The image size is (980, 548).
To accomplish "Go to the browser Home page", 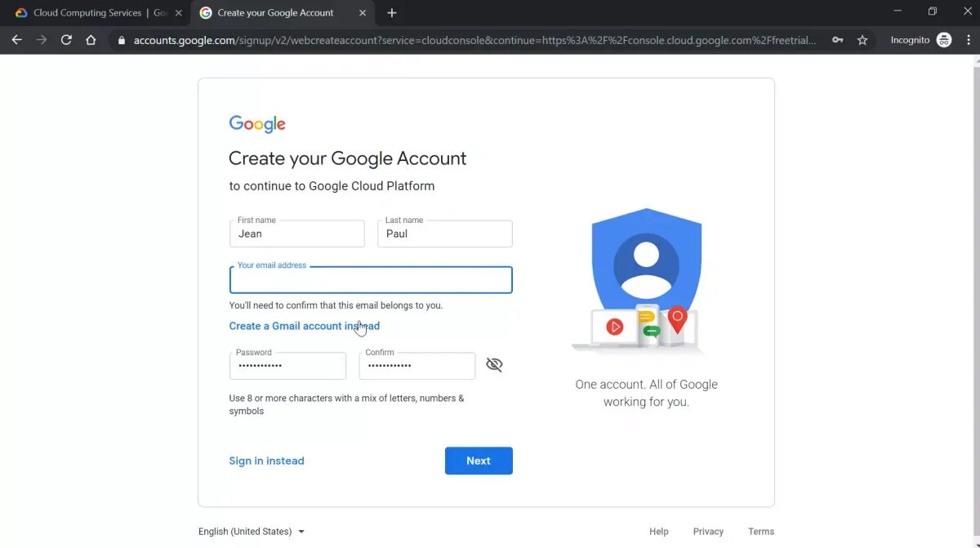I will point(91,39).
